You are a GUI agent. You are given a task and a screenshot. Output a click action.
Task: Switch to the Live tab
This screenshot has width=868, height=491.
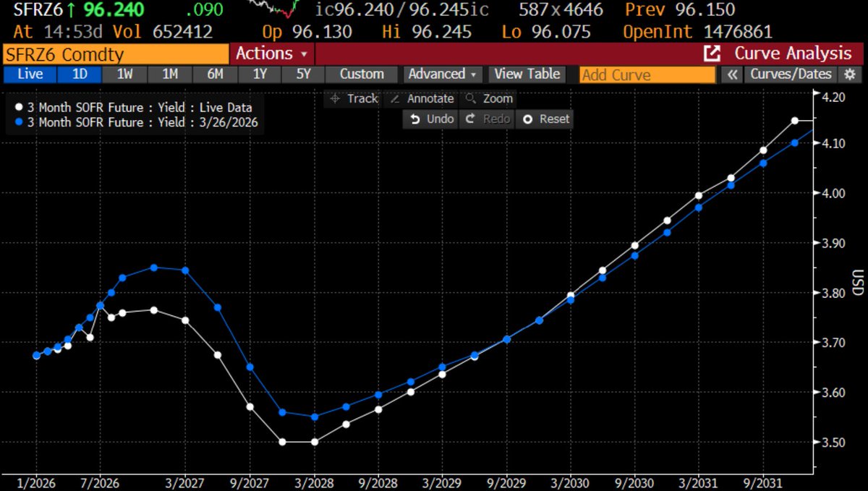[x=29, y=74]
